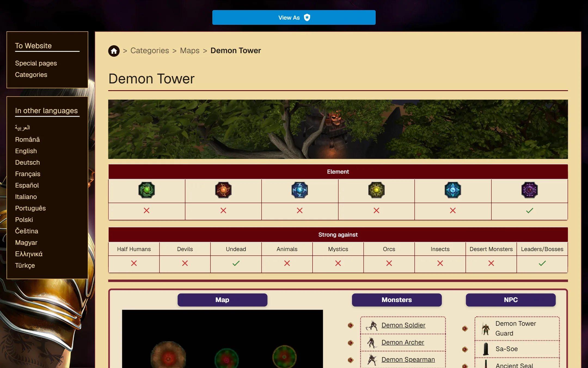Open the Demon Archer monster link
The width and height of the screenshot is (588, 368).
(x=403, y=342)
